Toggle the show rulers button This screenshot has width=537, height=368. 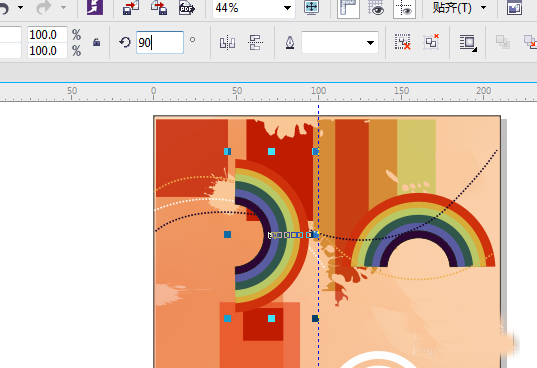click(x=348, y=8)
